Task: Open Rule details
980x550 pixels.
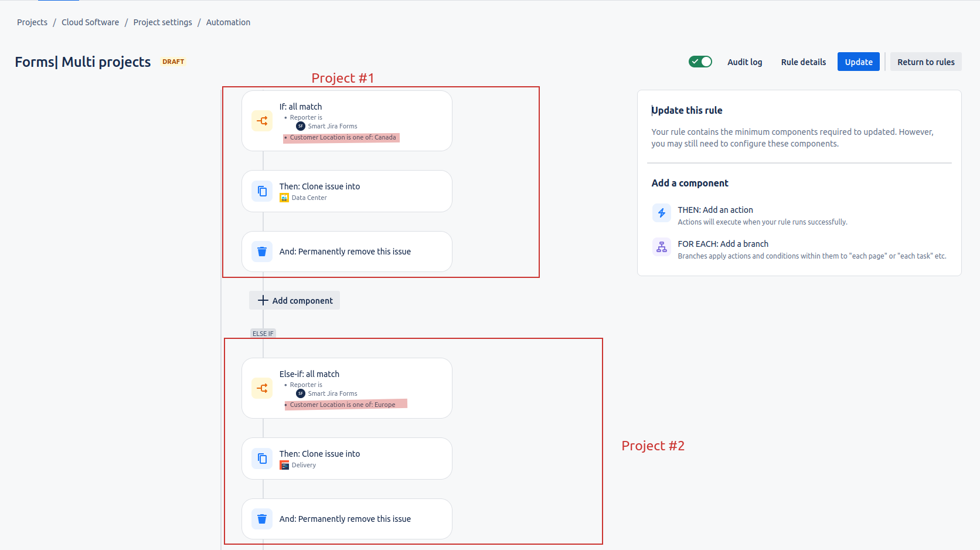Action: click(x=803, y=62)
